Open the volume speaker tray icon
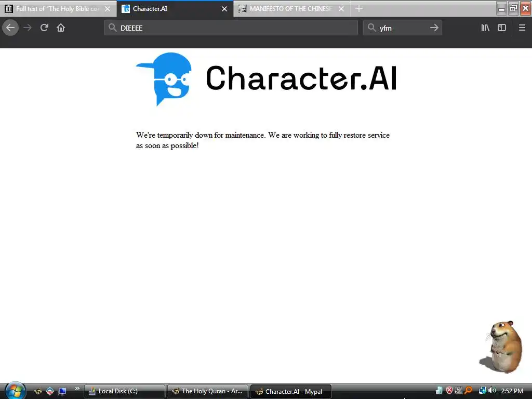The height and width of the screenshot is (399, 532). coord(492,391)
